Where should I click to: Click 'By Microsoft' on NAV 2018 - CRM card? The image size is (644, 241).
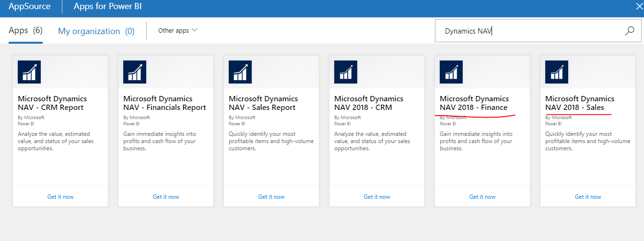tap(348, 118)
